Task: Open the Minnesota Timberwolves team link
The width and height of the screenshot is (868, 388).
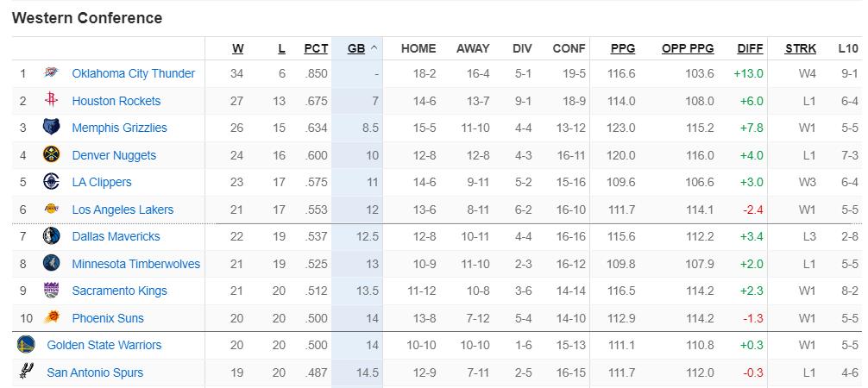Action: point(135,264)
